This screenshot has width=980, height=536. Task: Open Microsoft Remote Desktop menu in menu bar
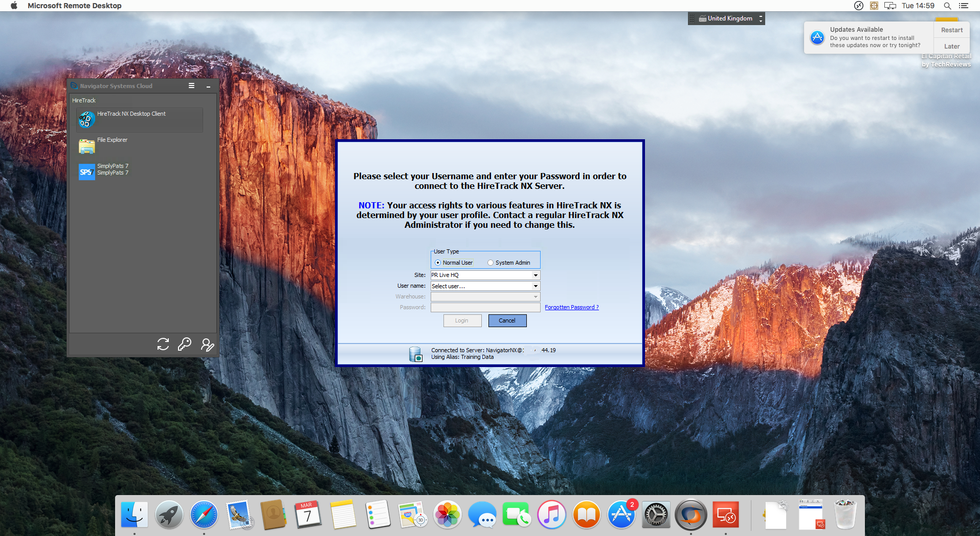(x=75, y=6)
